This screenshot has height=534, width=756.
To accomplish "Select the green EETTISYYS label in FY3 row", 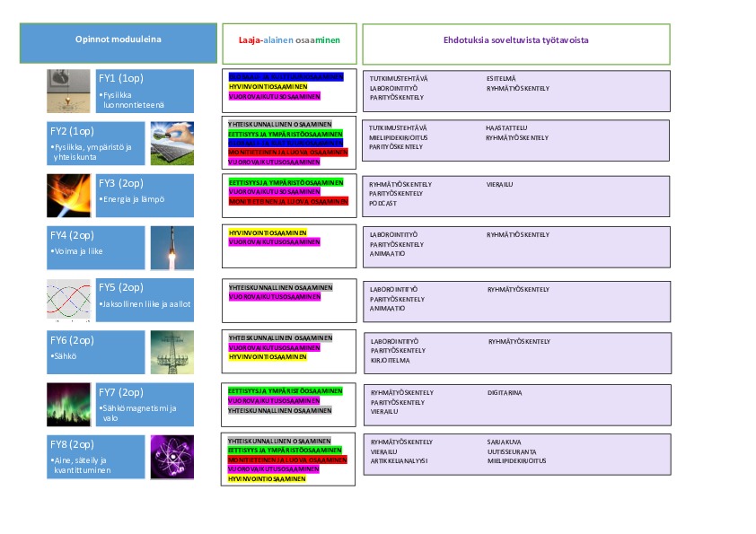I will pos(286,182).
